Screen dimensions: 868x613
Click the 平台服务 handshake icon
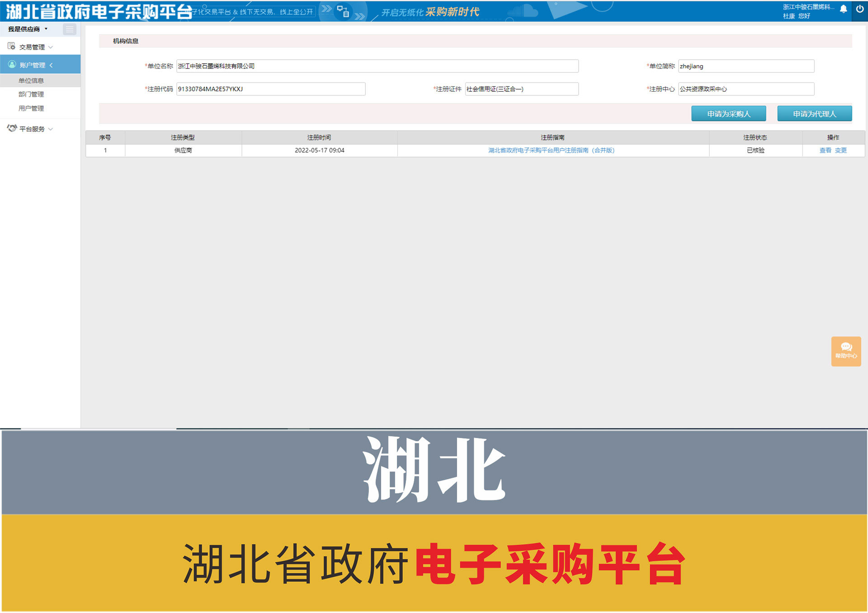pos(12,128)
